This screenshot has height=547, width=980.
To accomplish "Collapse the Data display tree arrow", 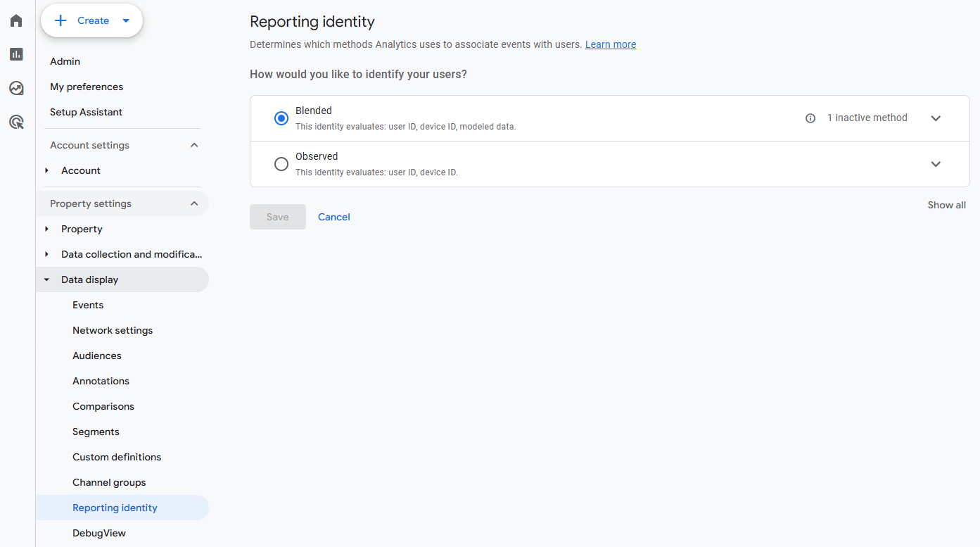I will pos(46,279).
